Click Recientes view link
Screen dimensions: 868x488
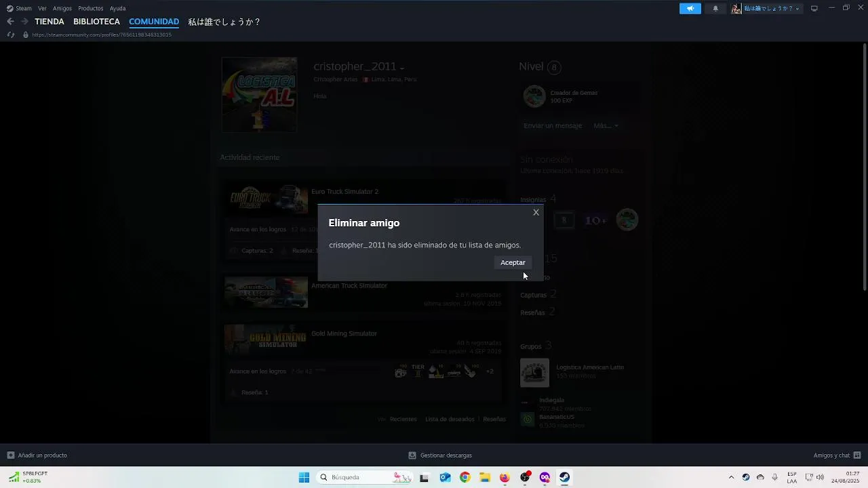403,419
